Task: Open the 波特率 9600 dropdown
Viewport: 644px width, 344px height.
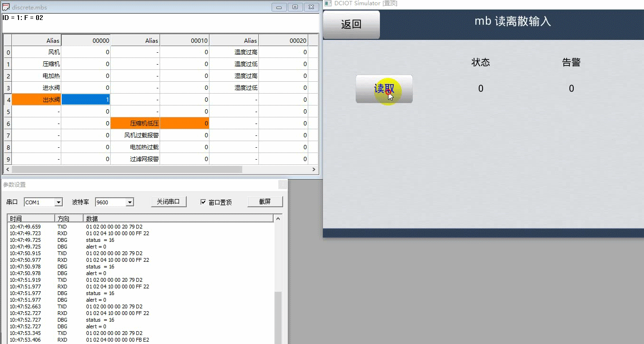Action: click(130, 202)
